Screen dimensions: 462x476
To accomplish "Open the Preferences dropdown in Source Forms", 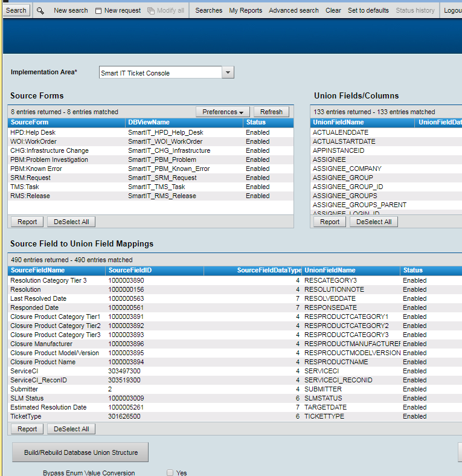I will (x=222, y=112).
